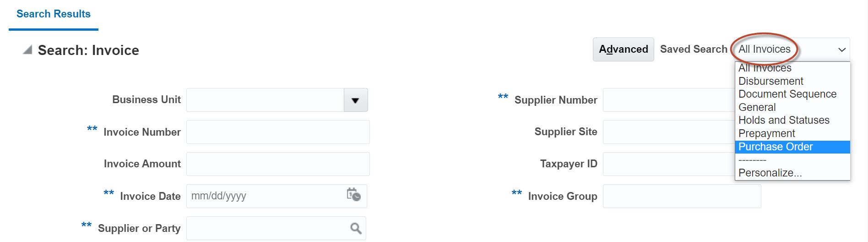
Task: Focus the Invoice Date text field
Action: tap(266, 196)
